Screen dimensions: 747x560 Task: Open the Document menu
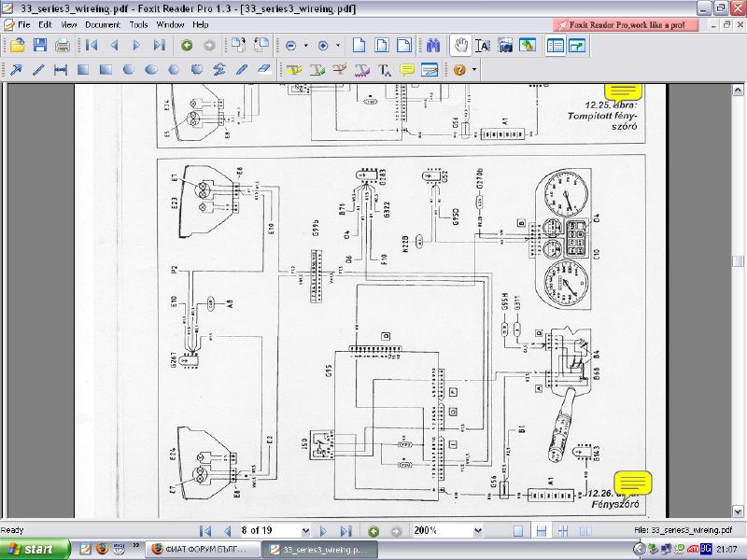coord(103,24)
